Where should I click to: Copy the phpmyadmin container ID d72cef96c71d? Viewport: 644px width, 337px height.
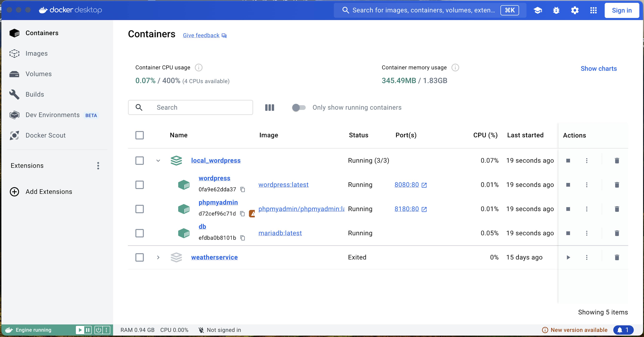pyautogui.click(x=242, y=214)
